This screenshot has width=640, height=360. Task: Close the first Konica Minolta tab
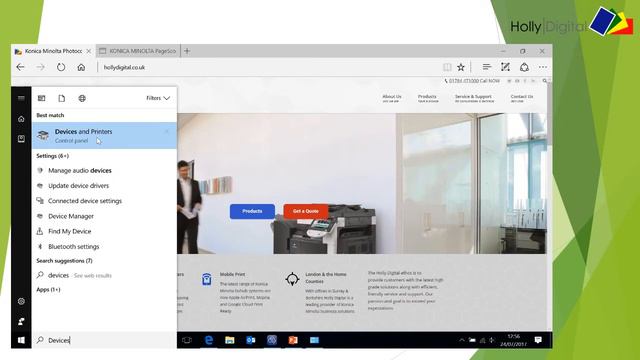pyautogui.click(x=89, y=51)
